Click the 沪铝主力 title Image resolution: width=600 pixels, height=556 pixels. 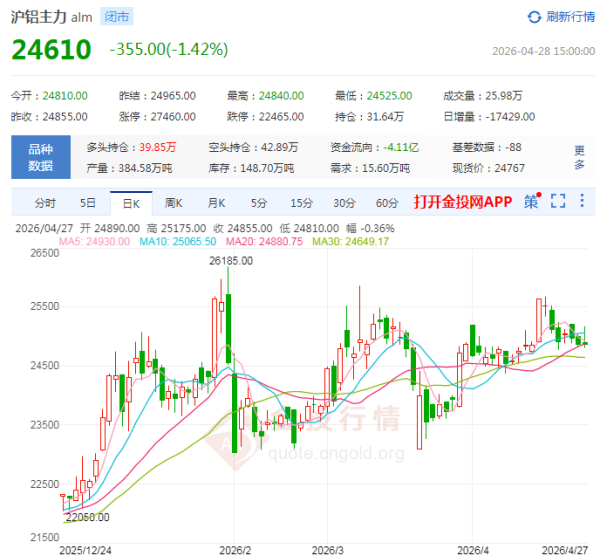point(39,17)
